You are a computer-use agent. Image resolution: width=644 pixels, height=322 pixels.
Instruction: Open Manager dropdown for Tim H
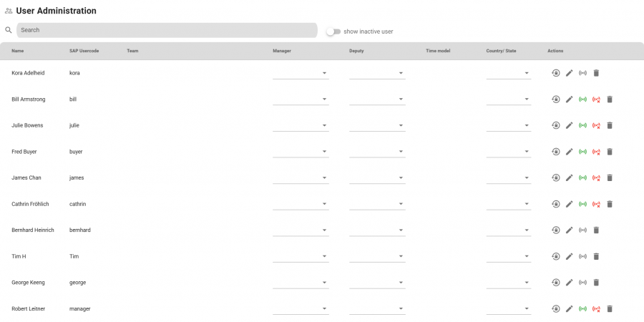301,256
